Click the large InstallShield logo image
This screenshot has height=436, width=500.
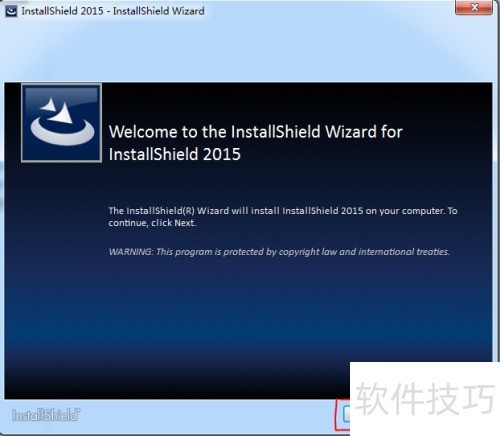[x=61, y=123]
